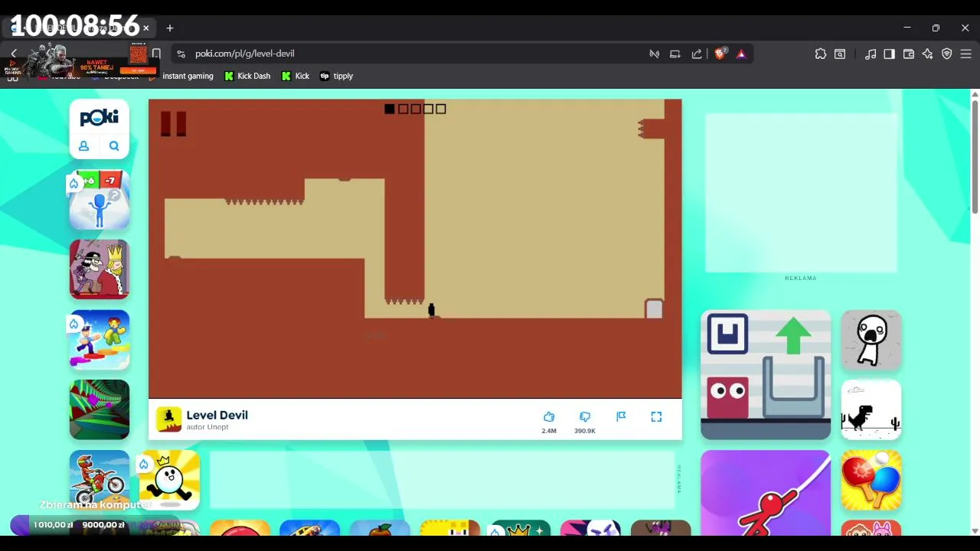Like the Level Devil game
Viewport: 980px width, 551px height.
pyautogui.click(x=549, y=417)
